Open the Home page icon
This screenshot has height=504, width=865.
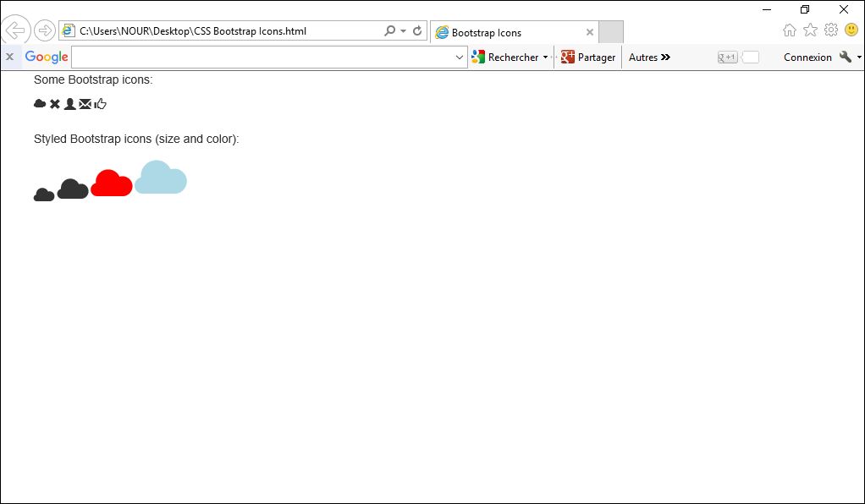pyautogui.click(x=790, y=30)
